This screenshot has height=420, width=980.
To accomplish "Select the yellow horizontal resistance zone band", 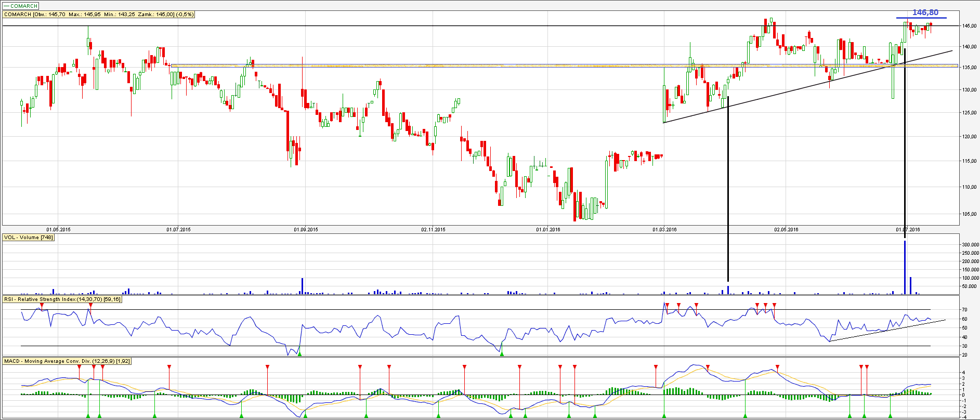I will pos(520,66).
